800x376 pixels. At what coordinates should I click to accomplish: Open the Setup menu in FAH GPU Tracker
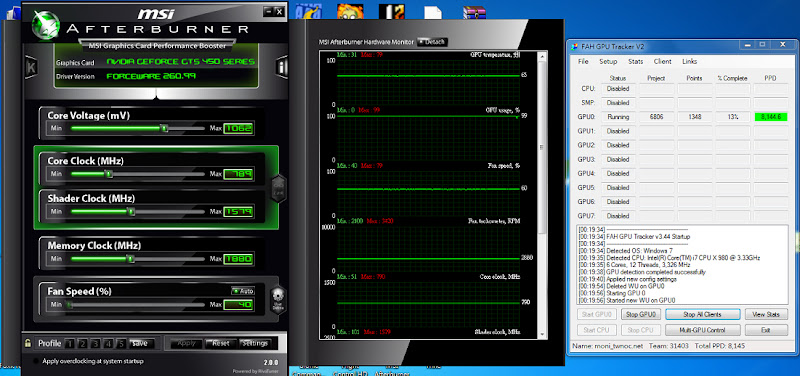[608, 61]
